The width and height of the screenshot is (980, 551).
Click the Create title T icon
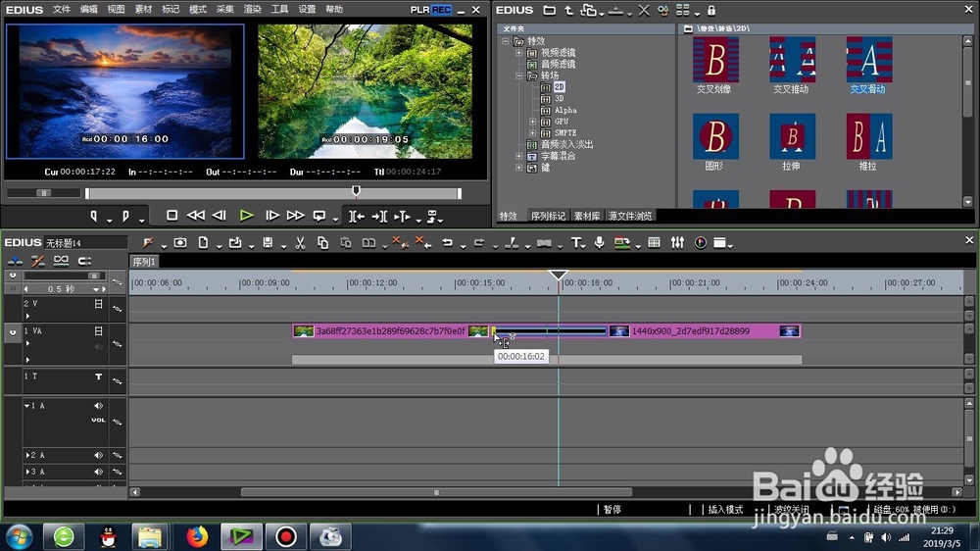[575, 243]
